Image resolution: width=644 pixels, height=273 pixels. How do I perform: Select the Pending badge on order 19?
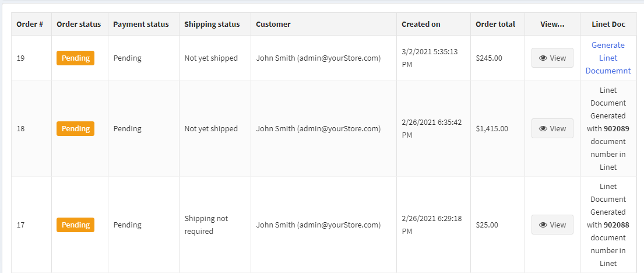pyautogui.click(x=76, y=58)
